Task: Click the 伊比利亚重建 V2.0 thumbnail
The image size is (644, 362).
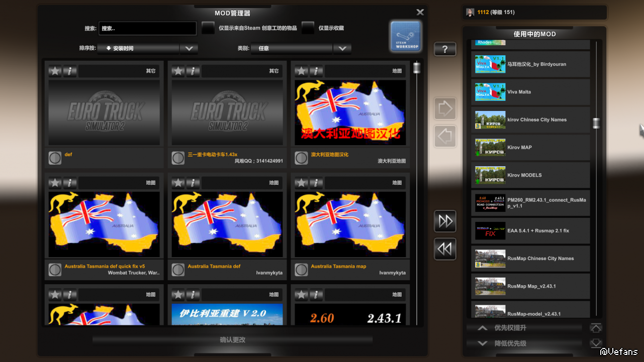Action: click(227, 314)
